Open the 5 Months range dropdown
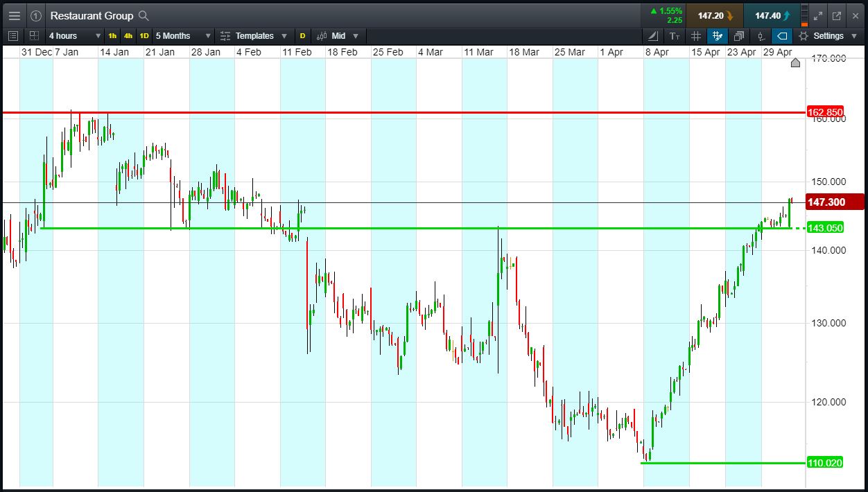 (184, 36)
